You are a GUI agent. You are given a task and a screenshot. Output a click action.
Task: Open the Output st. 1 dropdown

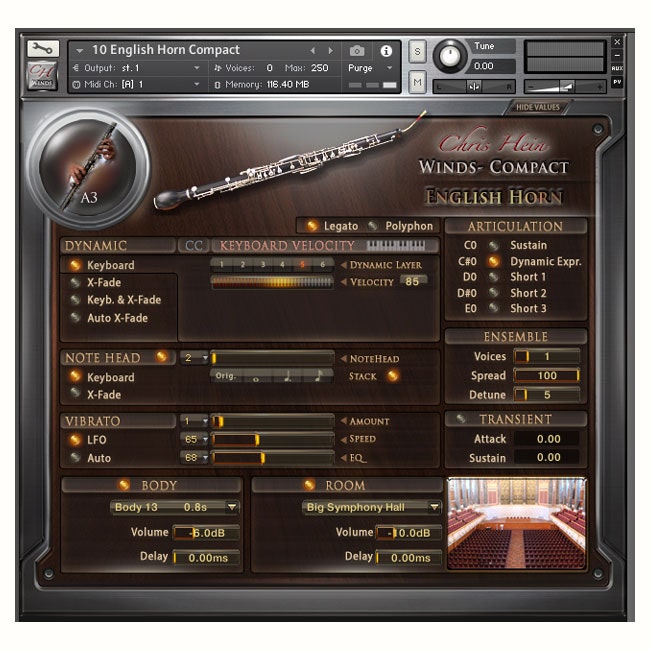click(198, 68)
